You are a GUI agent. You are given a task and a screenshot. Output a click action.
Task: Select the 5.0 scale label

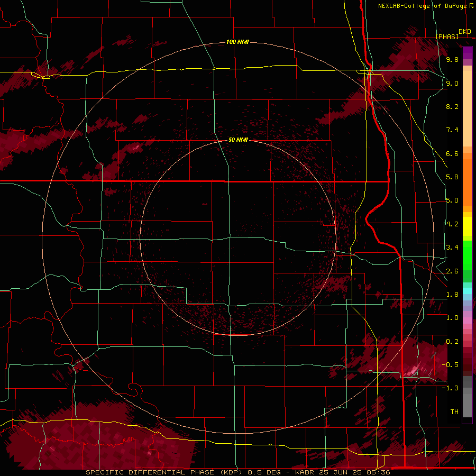[452, 200]
